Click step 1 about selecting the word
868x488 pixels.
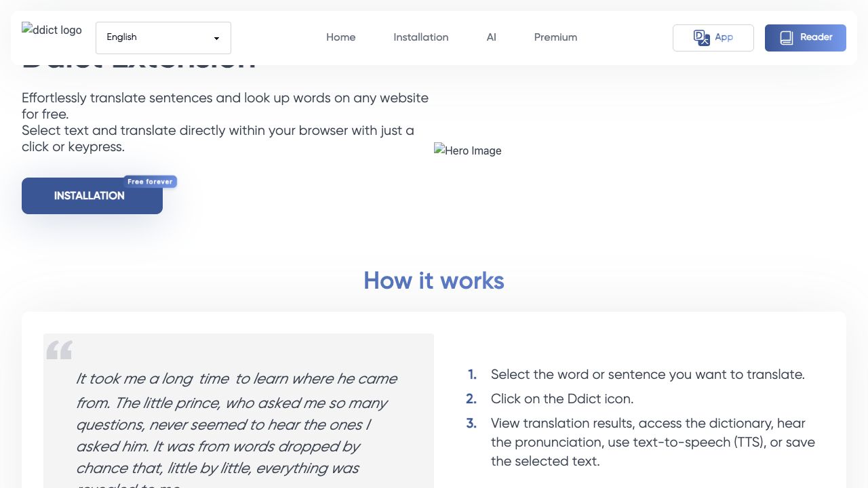[x=647, y=374]
